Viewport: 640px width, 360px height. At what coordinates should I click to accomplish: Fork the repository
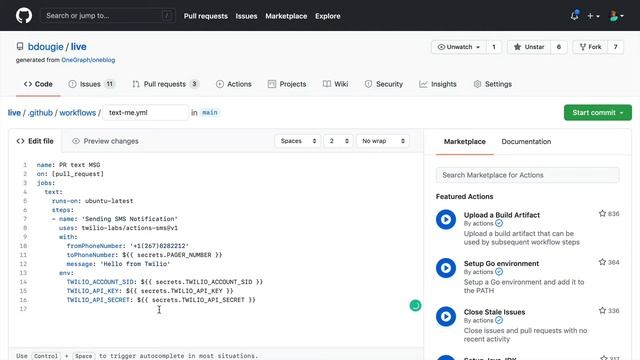pos(590,47)
